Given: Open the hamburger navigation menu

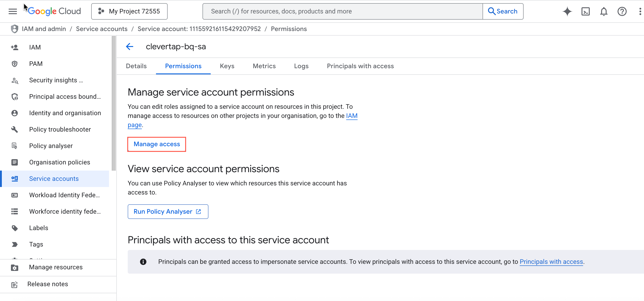Looking at the screenshot, I should click(x=13, y=11).
